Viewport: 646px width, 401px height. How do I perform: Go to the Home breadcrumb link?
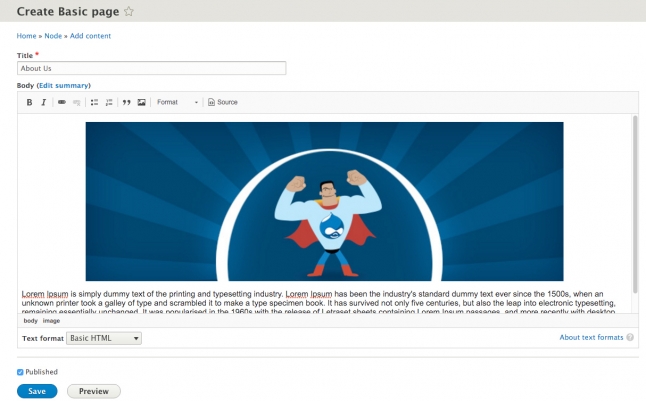pyautogui.click(x=26, y=36)
